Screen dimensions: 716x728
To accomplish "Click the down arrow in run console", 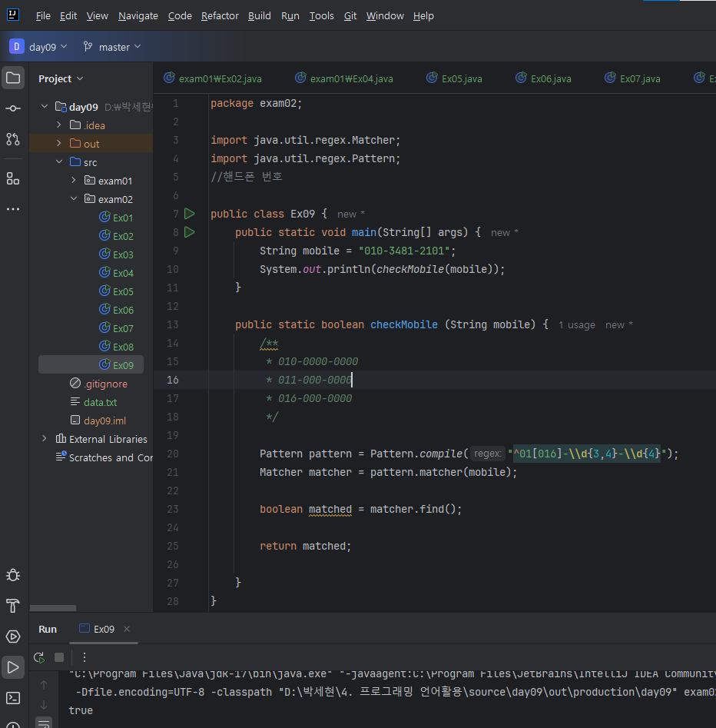I will [x=44, y=705].
